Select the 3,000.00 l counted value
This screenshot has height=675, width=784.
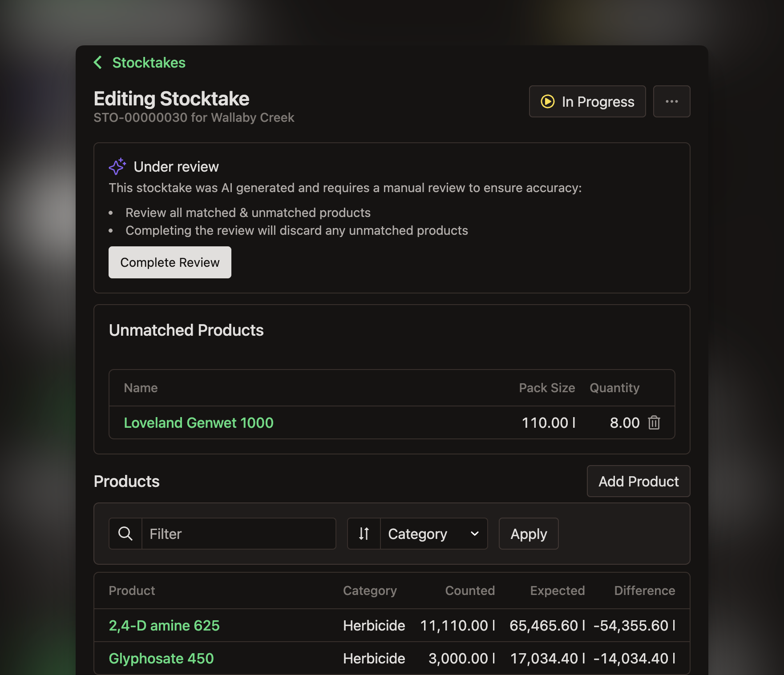click(x=462, y=658)
